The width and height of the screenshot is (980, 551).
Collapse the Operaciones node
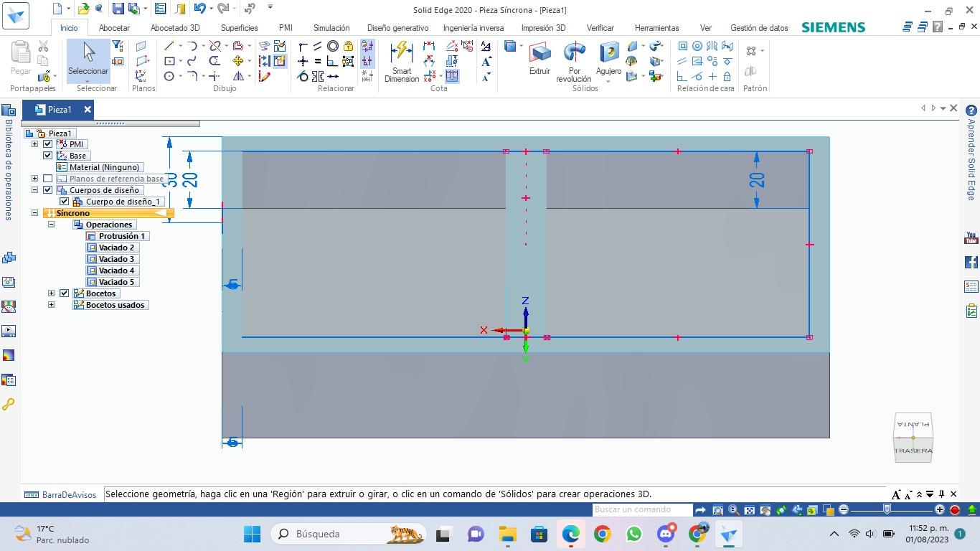pyautogui.click(x=51, y=225)
